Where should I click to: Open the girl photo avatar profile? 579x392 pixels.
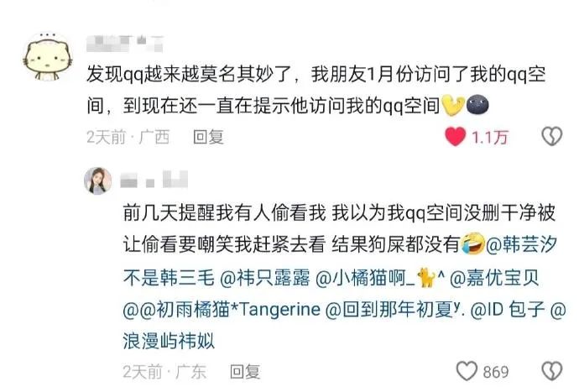coord(98,180)
